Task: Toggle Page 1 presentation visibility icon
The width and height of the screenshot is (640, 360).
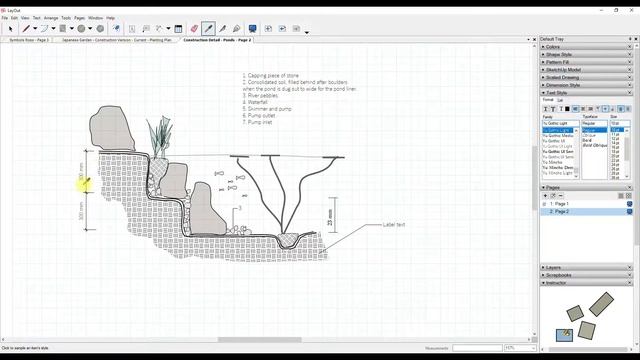Action: (x=629, y=204)
